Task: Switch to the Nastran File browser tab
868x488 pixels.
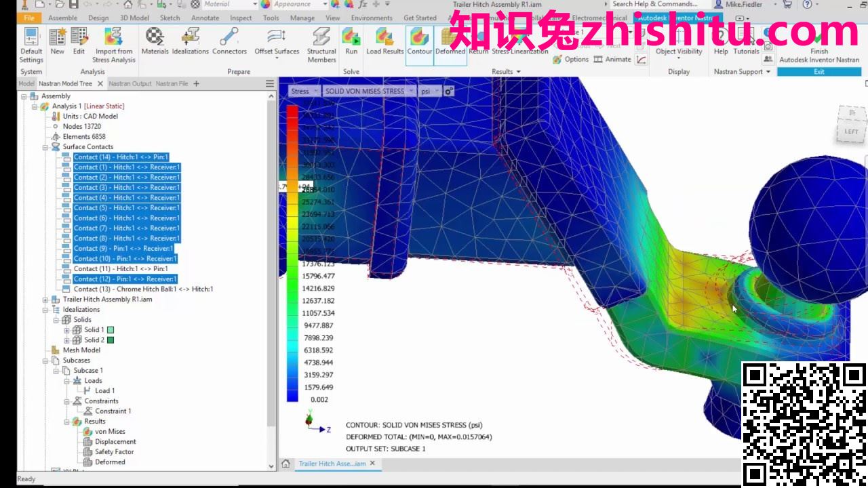Action: 172,83
